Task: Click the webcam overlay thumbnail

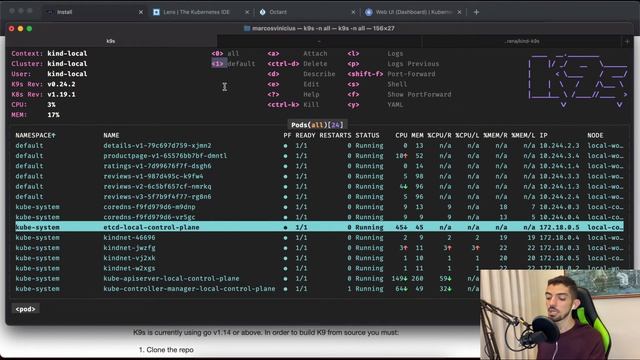Action: [x=560, y=314]
